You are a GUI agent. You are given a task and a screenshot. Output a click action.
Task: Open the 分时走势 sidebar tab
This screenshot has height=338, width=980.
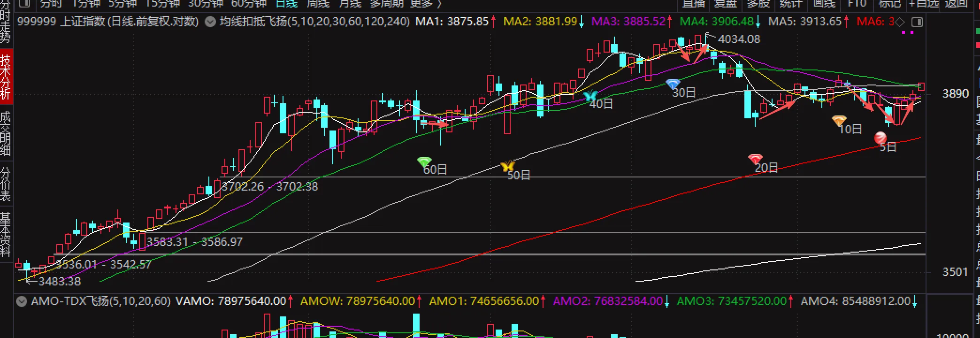6,22
